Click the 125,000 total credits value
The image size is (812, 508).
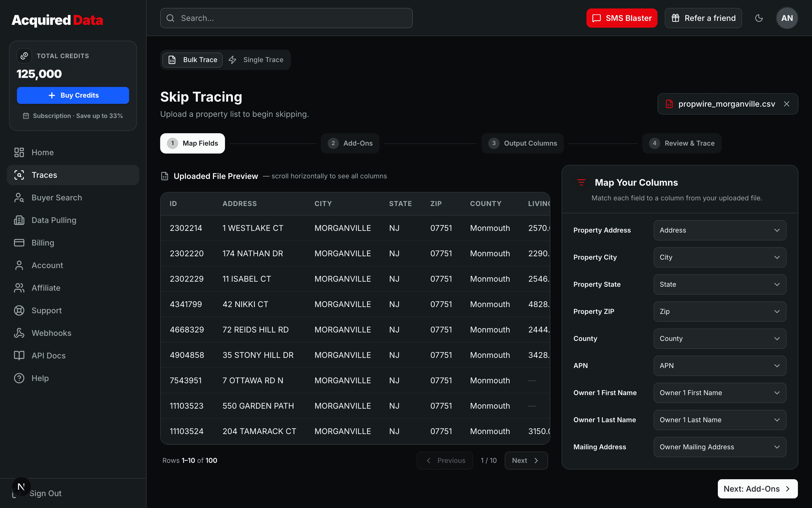pyautogui.click(x=39, y=74)
